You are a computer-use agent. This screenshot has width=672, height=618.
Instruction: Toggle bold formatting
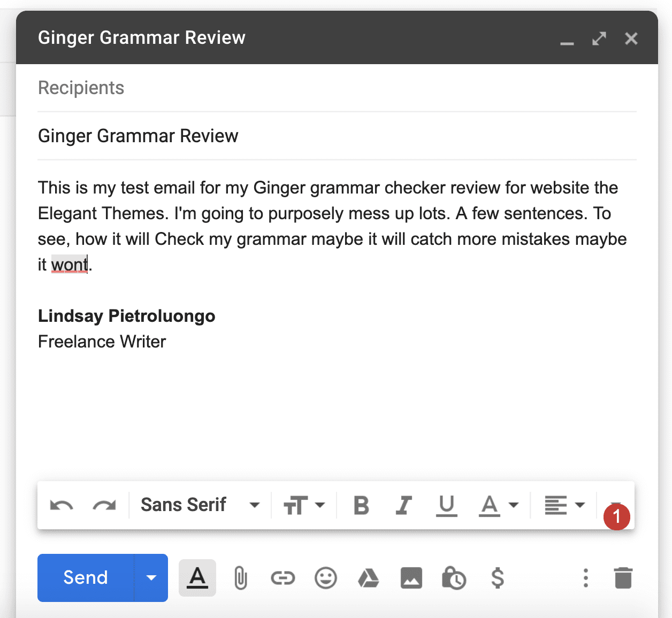(x=361, y=505)
